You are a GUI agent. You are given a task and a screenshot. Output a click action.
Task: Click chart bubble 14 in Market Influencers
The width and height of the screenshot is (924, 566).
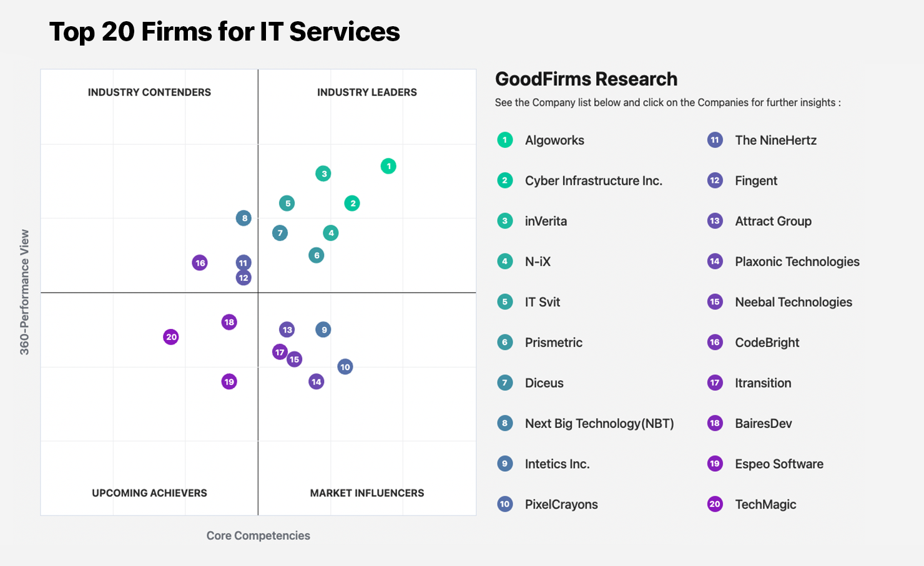point(317,382)
